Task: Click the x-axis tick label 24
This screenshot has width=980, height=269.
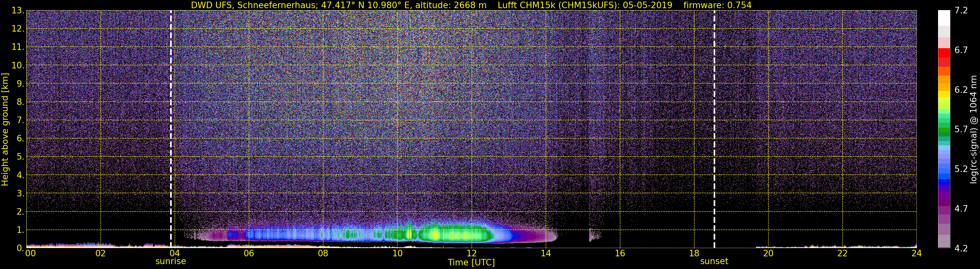Action: [x=917, y=253]
